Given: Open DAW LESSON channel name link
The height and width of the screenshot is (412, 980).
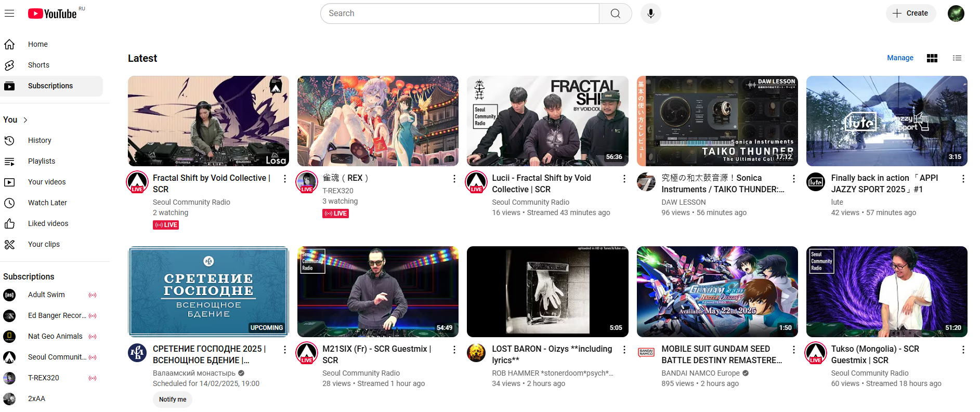Looking at the screenshot, I should pos(683,202).
